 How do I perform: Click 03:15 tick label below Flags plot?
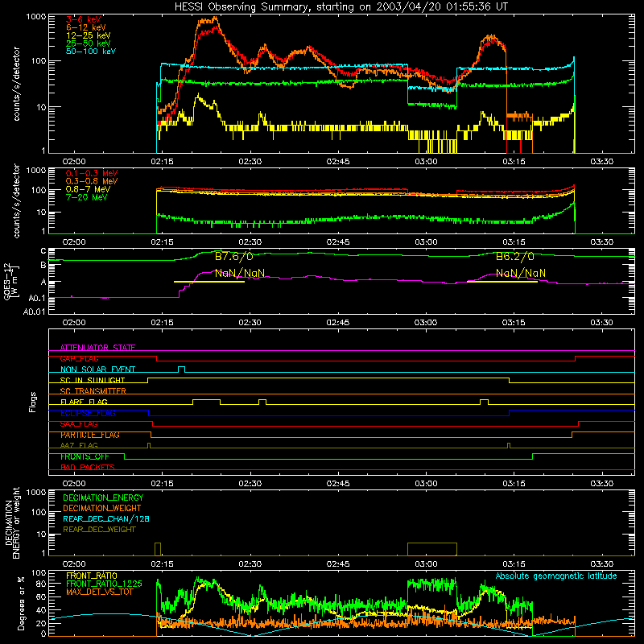[x=514, y=484]
